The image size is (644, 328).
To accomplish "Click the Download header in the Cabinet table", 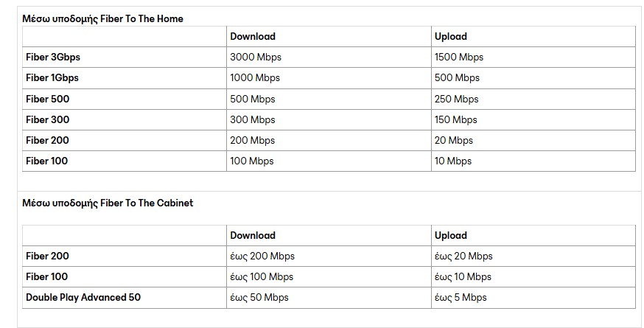I will pos(253,236).
